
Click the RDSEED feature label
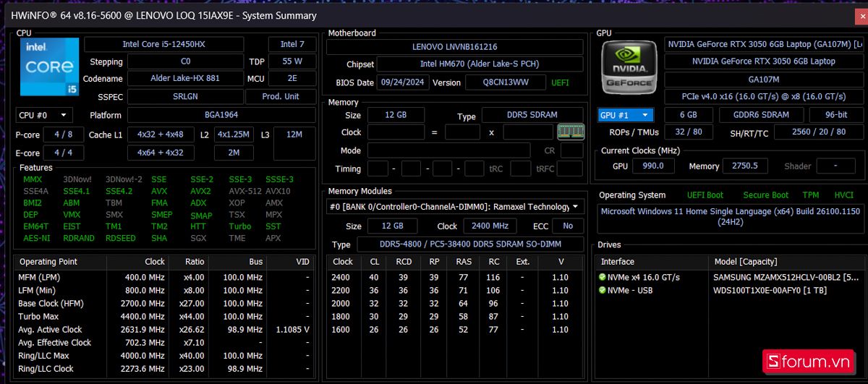click(120, 238)
